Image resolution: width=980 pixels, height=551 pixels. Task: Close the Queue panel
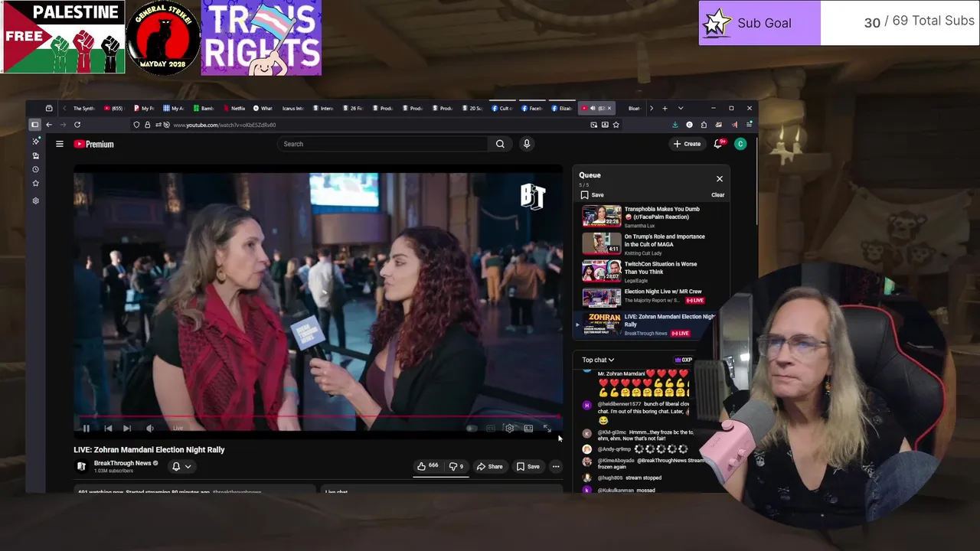coord(720,178)
